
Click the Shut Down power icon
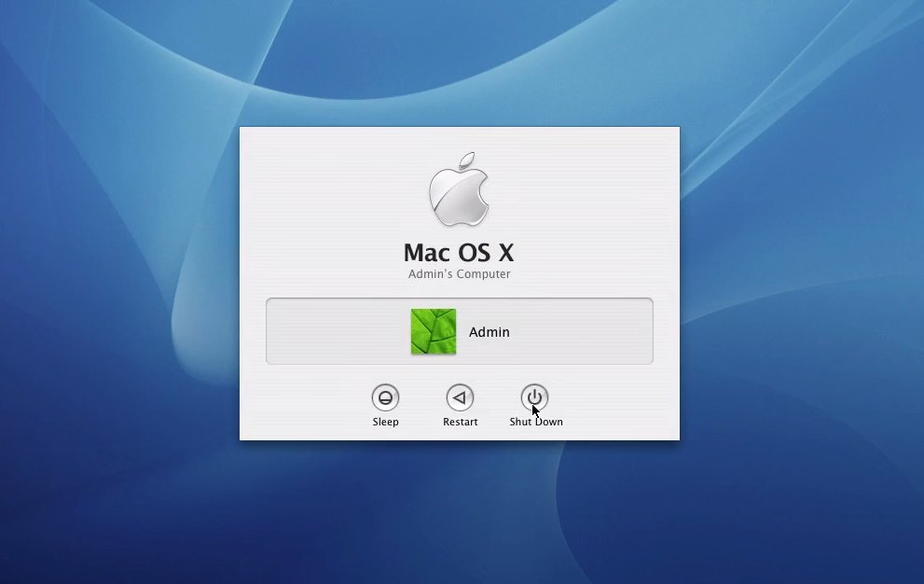coord(534,397)
